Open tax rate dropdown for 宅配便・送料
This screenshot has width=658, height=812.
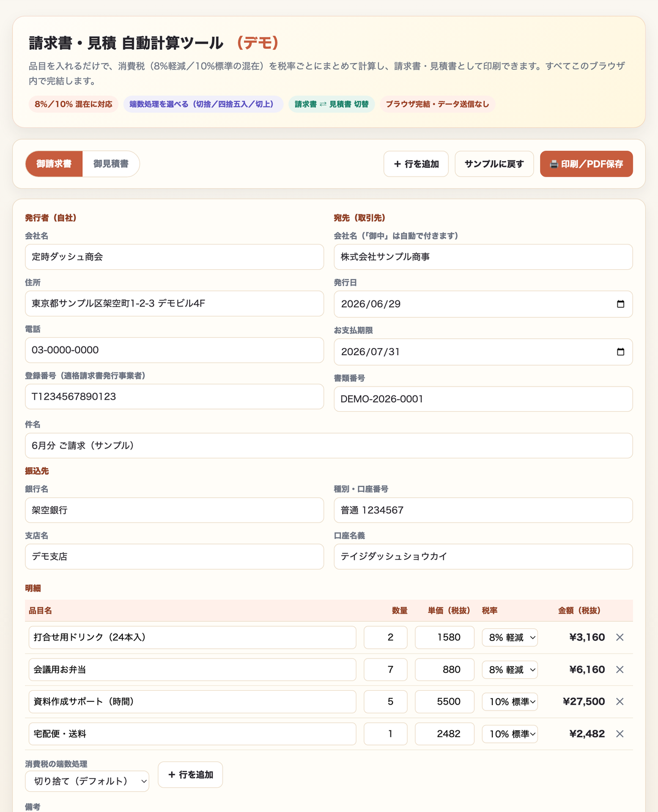tap(510, 734)
